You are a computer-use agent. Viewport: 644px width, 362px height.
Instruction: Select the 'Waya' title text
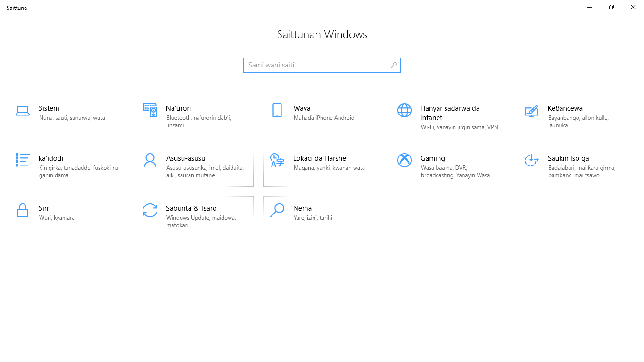pyautogui.click(x=302, y=108)
